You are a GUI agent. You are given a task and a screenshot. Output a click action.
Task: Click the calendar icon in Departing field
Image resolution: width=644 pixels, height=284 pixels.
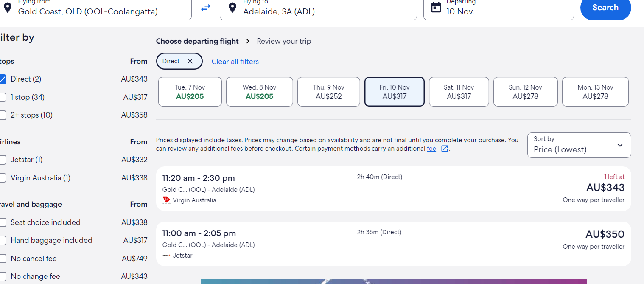pos(436,8)
